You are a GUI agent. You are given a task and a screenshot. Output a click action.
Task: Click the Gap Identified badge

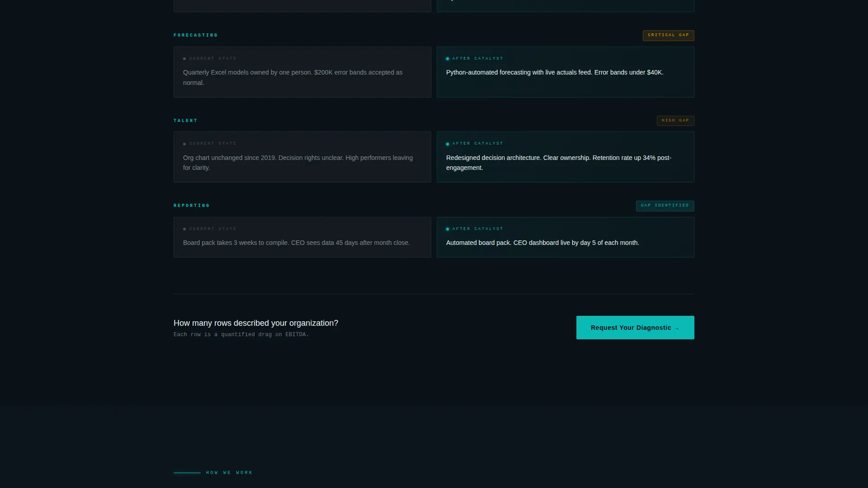pyautogui.click(x=665, y=206)
